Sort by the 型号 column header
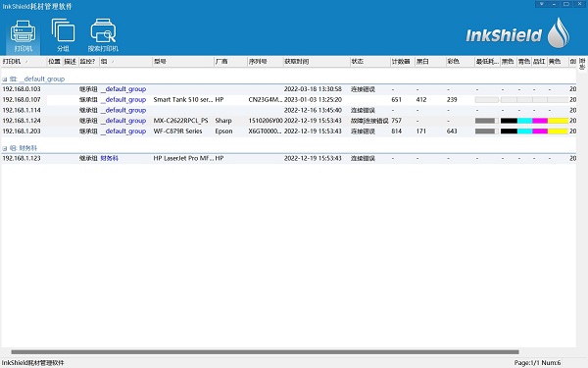The width and height of the screenshot is (588, 368). (183, 61)
